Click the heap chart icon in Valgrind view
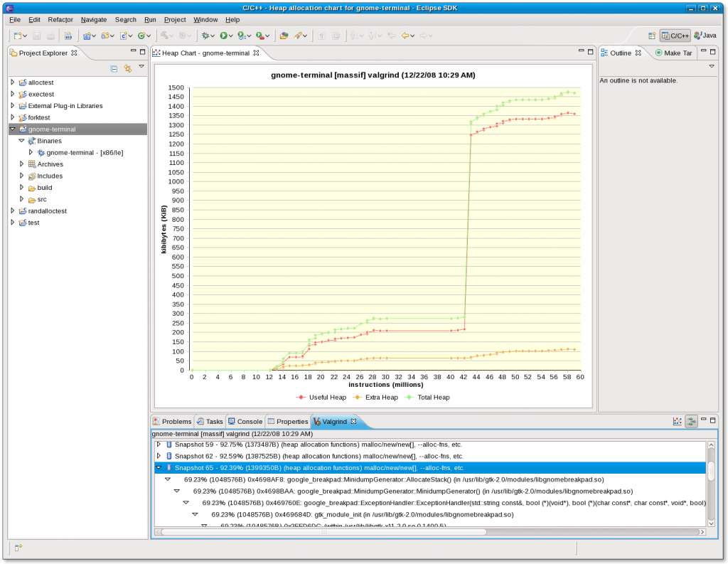The height and width of the screenshot is (564, 728). pyautogui.click(x=678, y=421)
